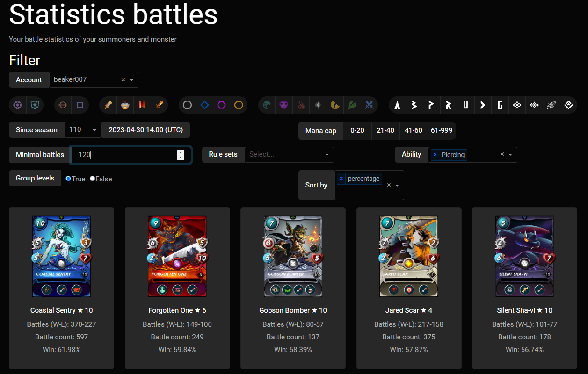Screen dimensions: 588x374
Task: Click the "Win: 61.98%" value
Action: (x=61, y=350)
